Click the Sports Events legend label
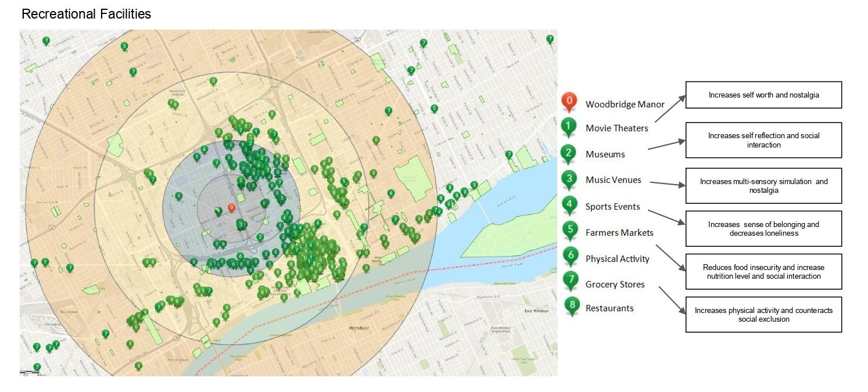The image size is (868, 392). (612, 206)
